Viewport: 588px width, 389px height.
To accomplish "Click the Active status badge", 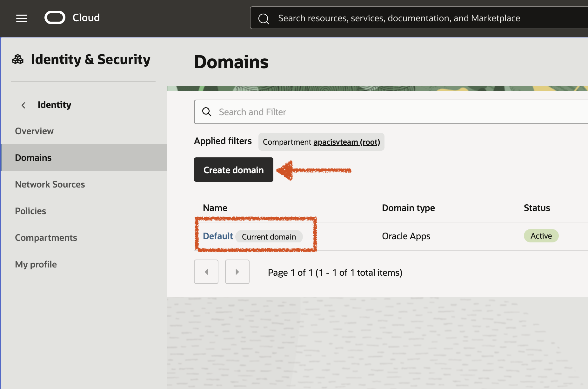I will [541, 235].
